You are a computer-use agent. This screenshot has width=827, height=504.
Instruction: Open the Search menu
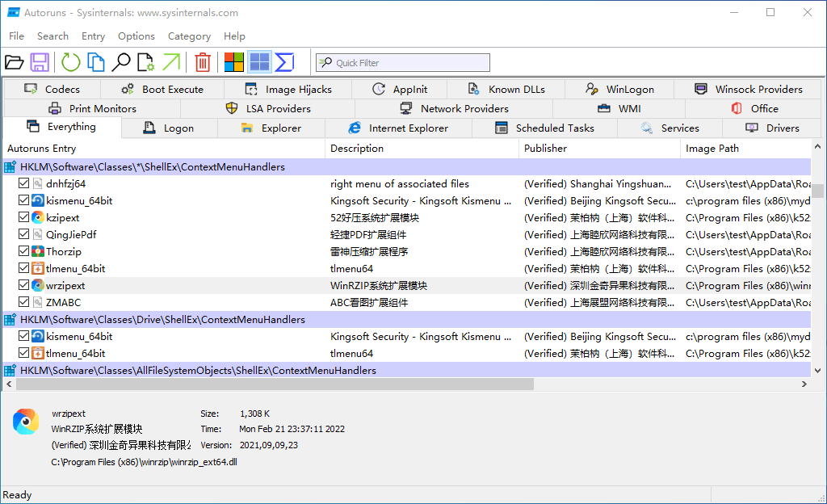click(x=52, y=36)
